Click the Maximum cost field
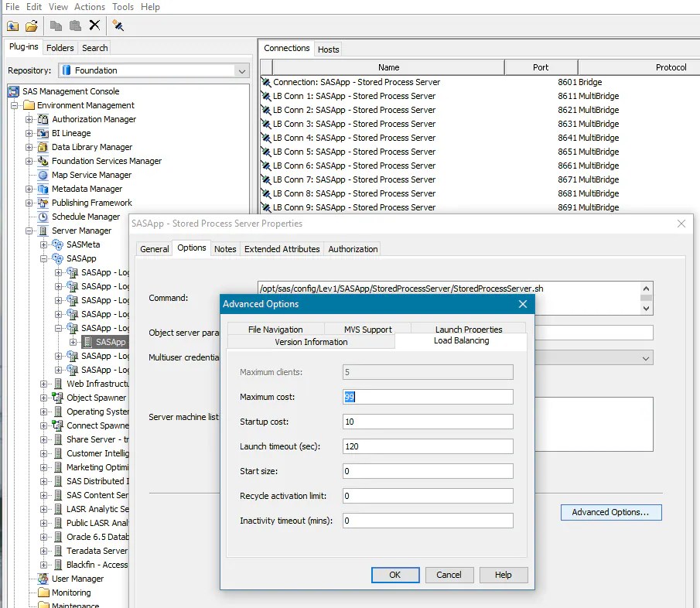The image size is (700, 608). coord(428,397)
